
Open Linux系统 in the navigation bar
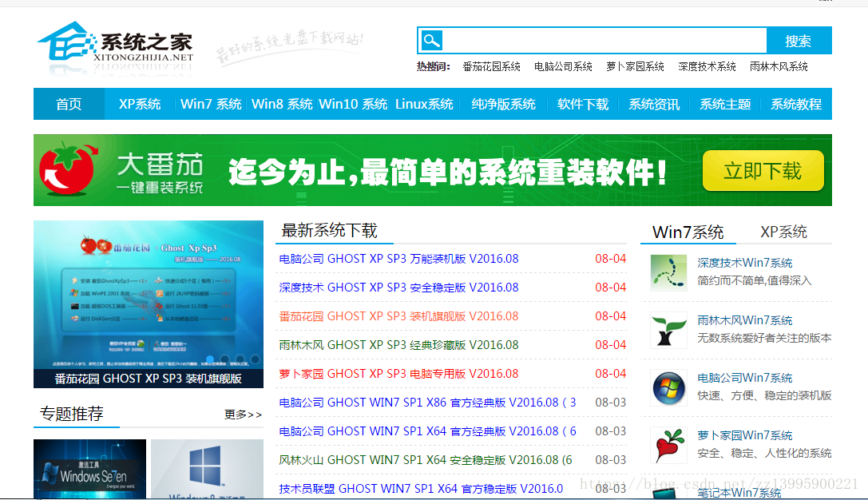pos(424,104)
